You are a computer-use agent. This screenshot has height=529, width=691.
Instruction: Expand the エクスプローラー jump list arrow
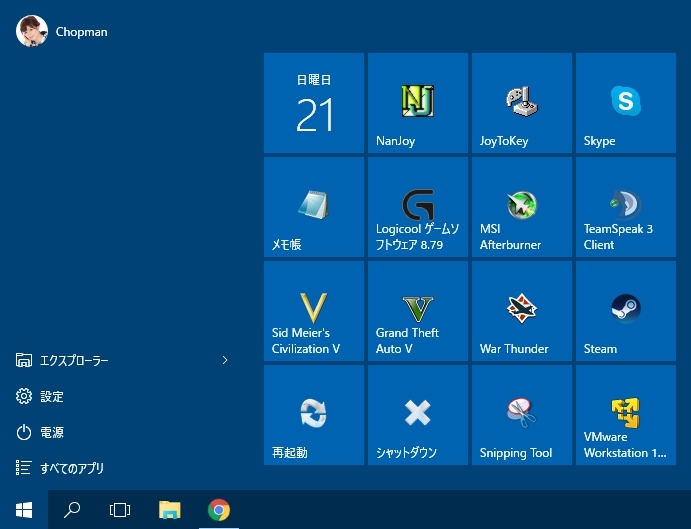click(x=225, y=360)
